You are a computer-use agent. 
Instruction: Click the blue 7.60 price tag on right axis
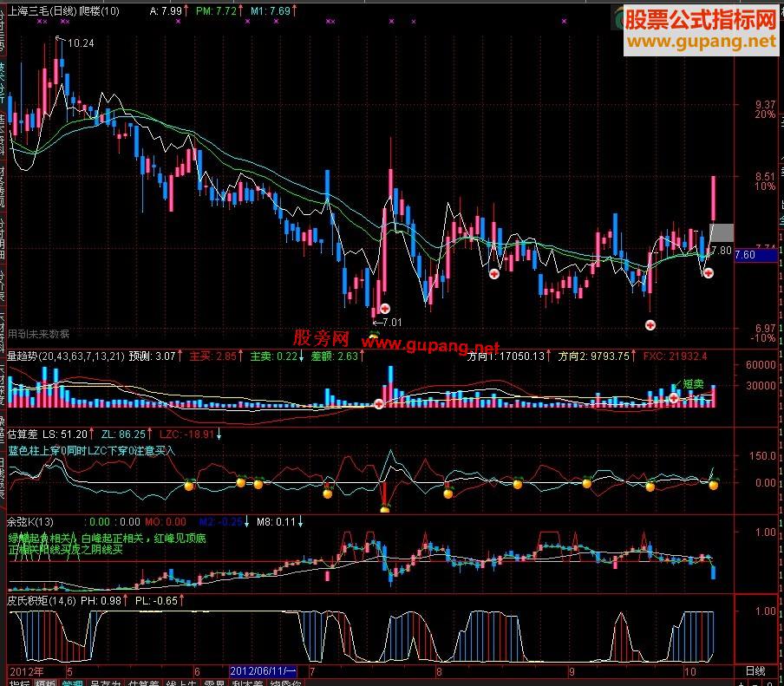(x=755, y=255)
